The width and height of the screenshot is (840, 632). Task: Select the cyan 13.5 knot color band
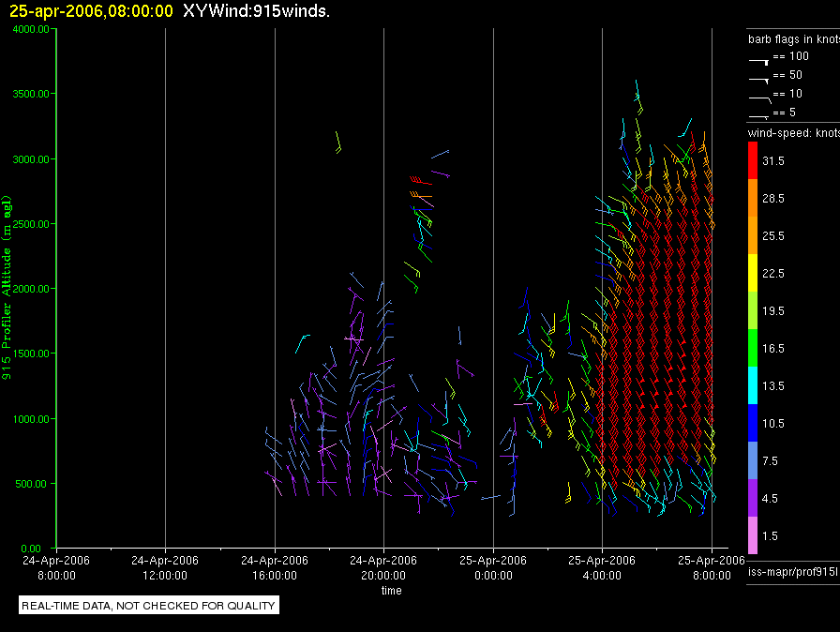(x=753, y=385)
